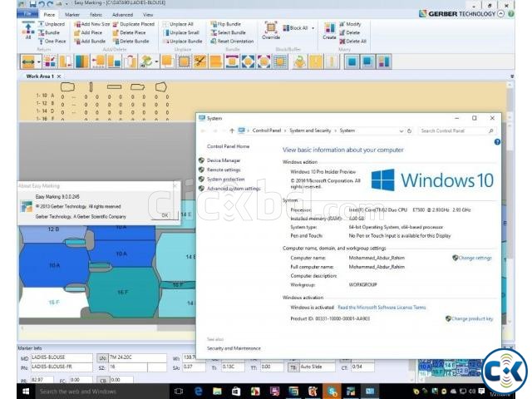Click Duplicate Placed
Viewport: 532px width, 399px height.
coord(133,24)
